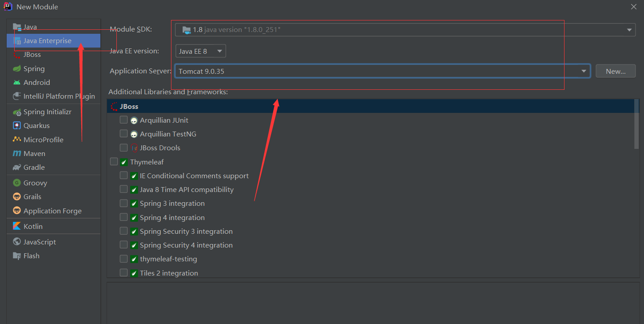This screenshot has height=324, width=644.
Task: Click the Spring Initializr icon
Action: tap(17, 112)
